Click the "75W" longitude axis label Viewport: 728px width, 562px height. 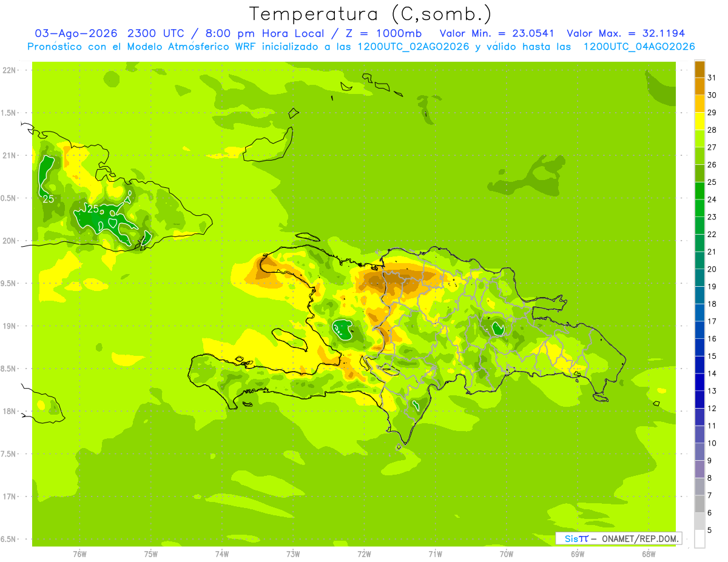pos(150,554)
